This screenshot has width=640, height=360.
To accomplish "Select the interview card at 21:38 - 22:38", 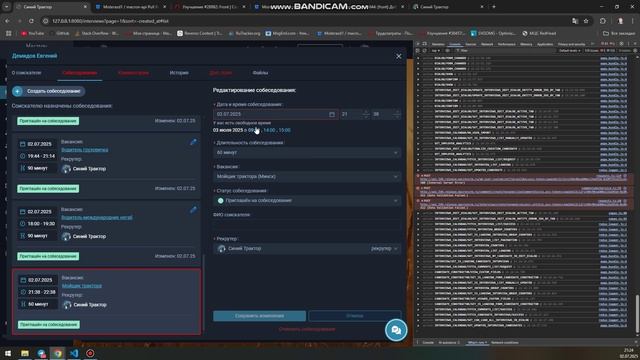I will point(106,302).
